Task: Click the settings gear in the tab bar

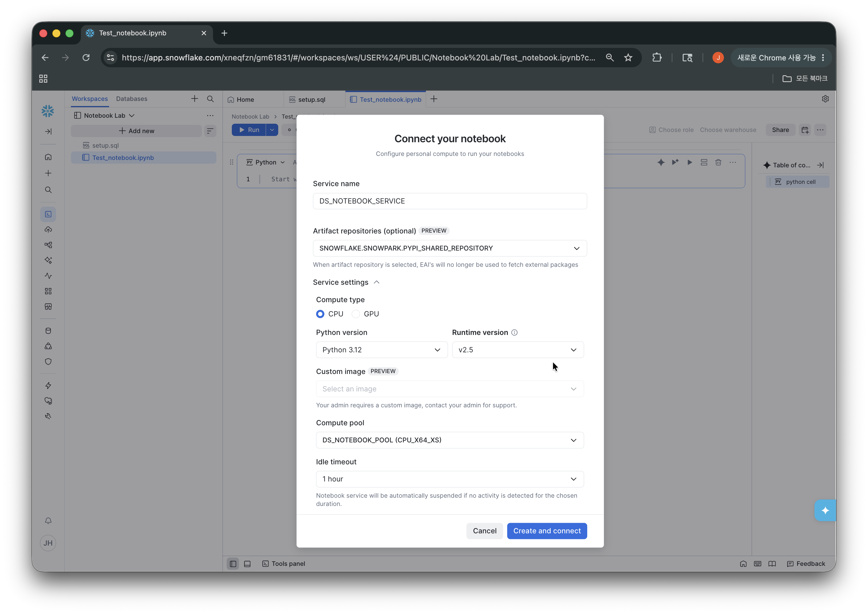Action: click(x=825, y=99)
